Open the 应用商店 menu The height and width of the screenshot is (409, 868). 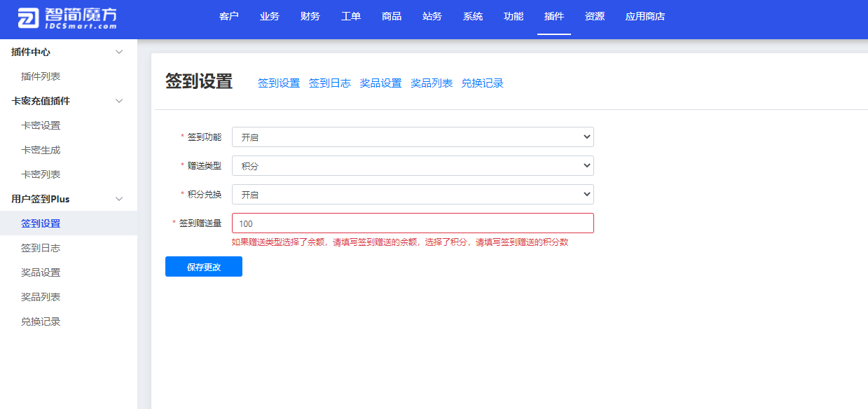[x=644, y=16]
